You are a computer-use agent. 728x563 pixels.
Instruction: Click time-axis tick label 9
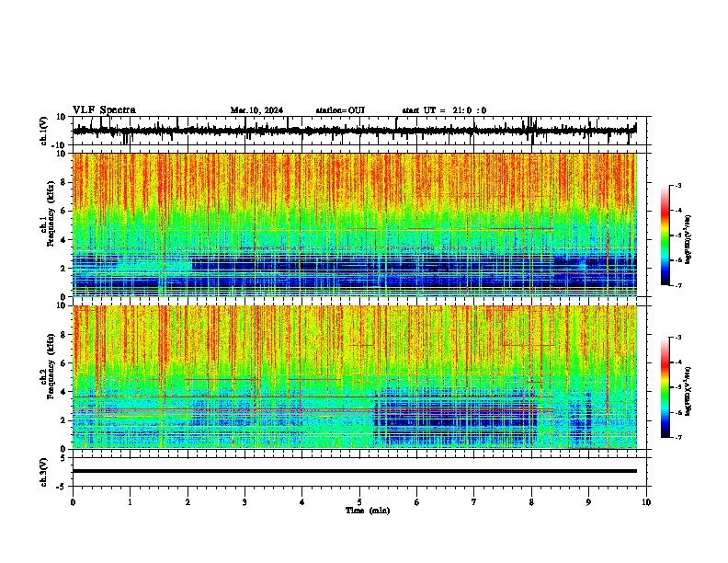588,502
